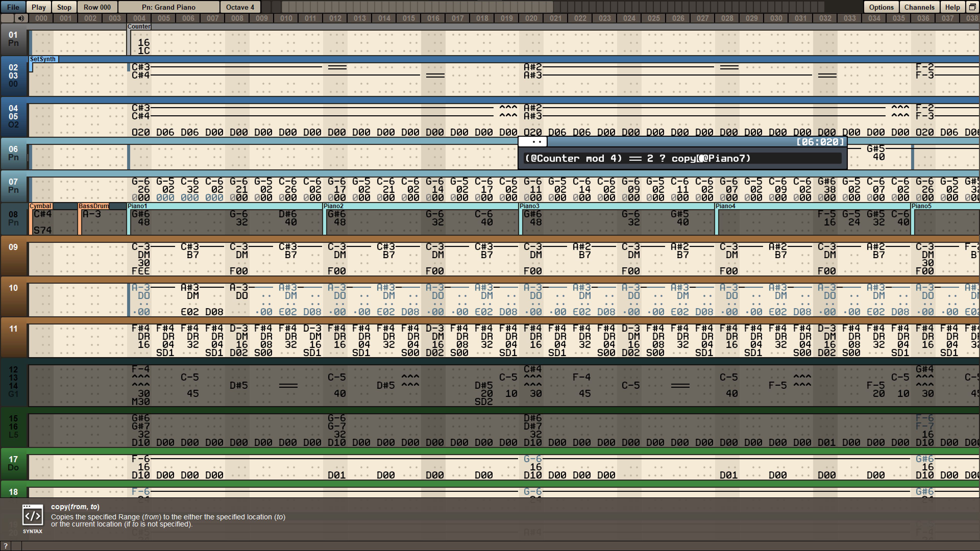Select the 01 Pn channel badge
The width and height of the screenshot is (980, 551).
point(13,39)
